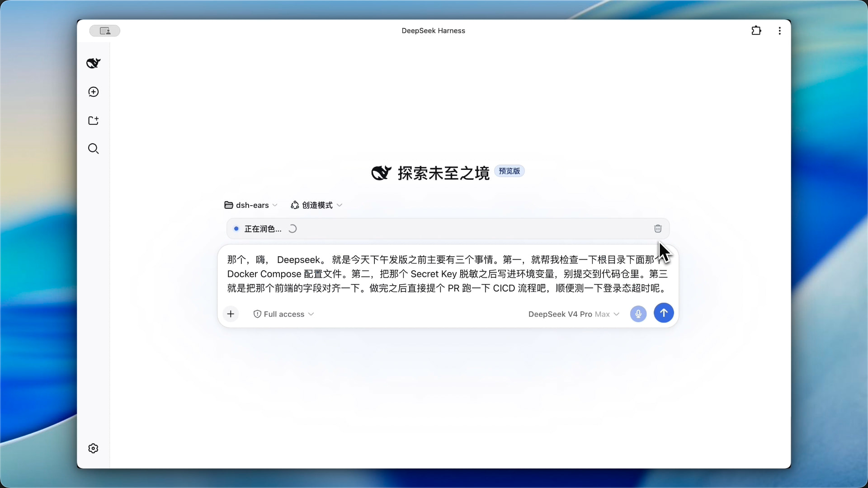The image size is (868, 488).
Task: Delete the polishing task with trash icon
Action: [x=658, y=229]
